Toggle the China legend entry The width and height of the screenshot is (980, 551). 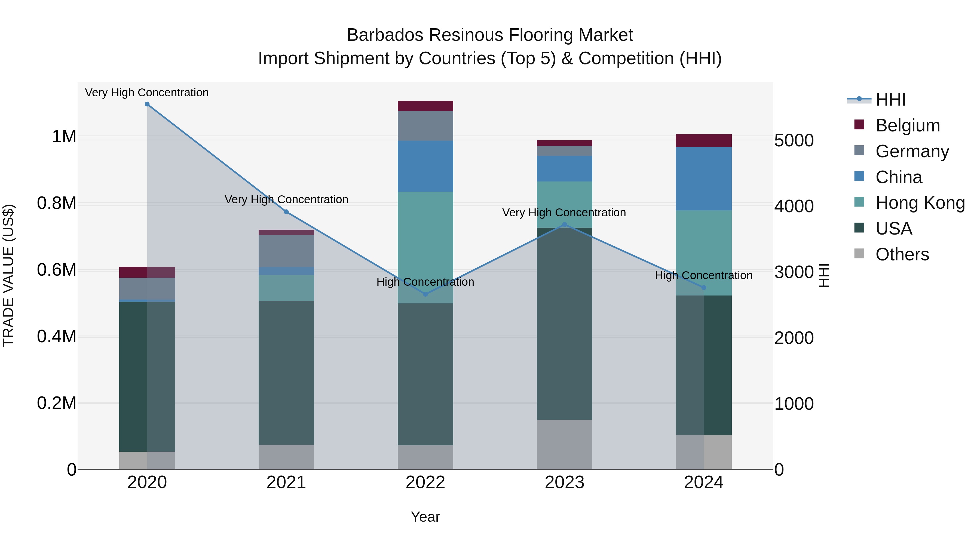pyautogui.click(x=888, y=177)
